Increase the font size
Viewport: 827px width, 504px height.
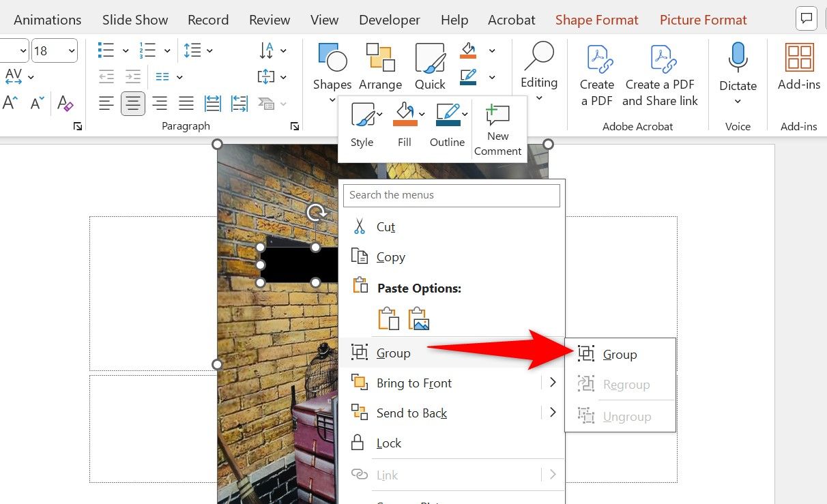click(10, 103)
